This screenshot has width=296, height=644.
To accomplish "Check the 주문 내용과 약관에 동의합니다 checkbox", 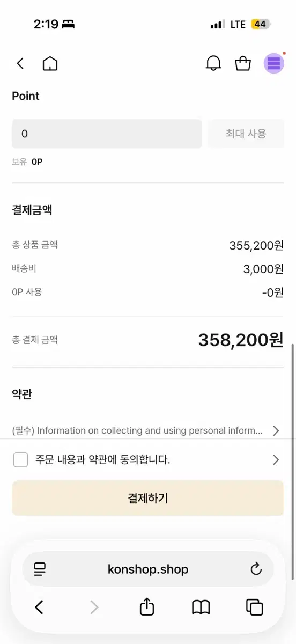I will (x=20, y=460).
